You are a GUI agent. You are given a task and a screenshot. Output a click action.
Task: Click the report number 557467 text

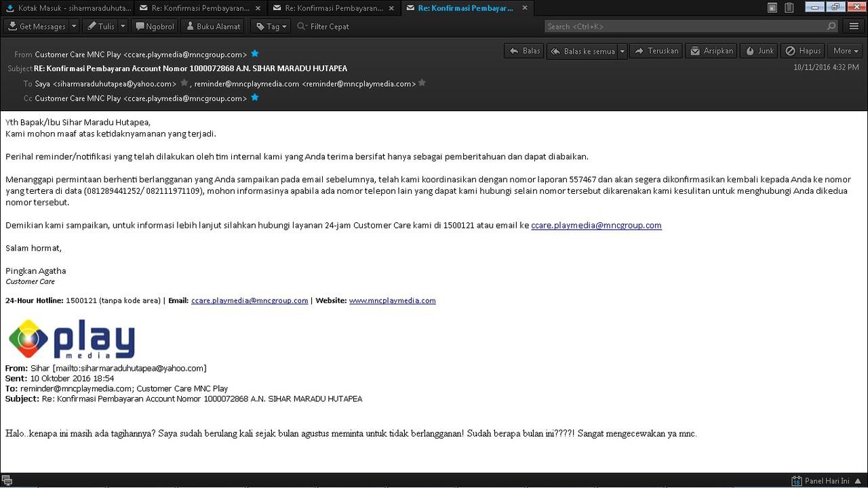pos(583,180)
